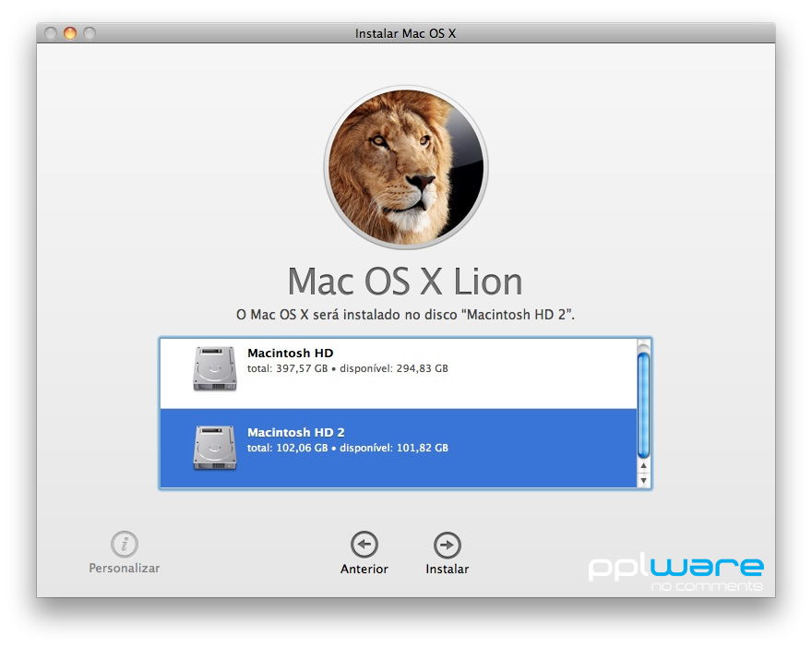
Task: Minimize the installer window with yellow button
Action: coord(70,33)
